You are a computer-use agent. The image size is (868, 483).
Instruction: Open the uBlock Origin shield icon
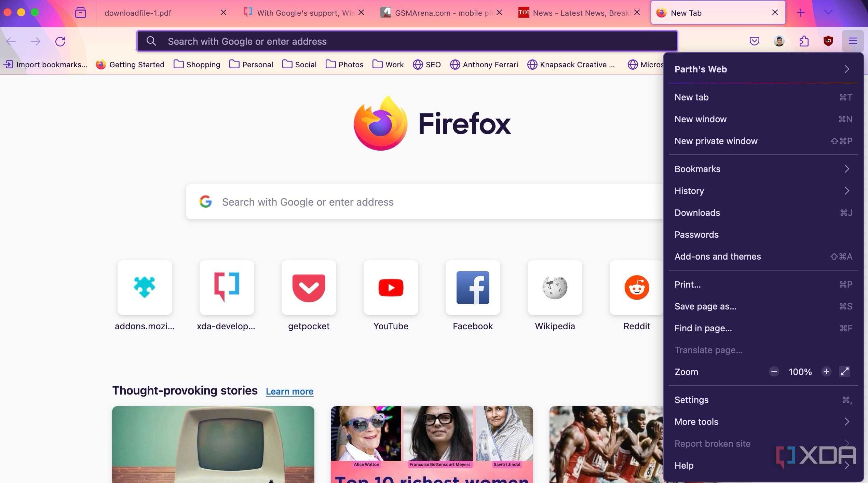(x=828, y=41)
